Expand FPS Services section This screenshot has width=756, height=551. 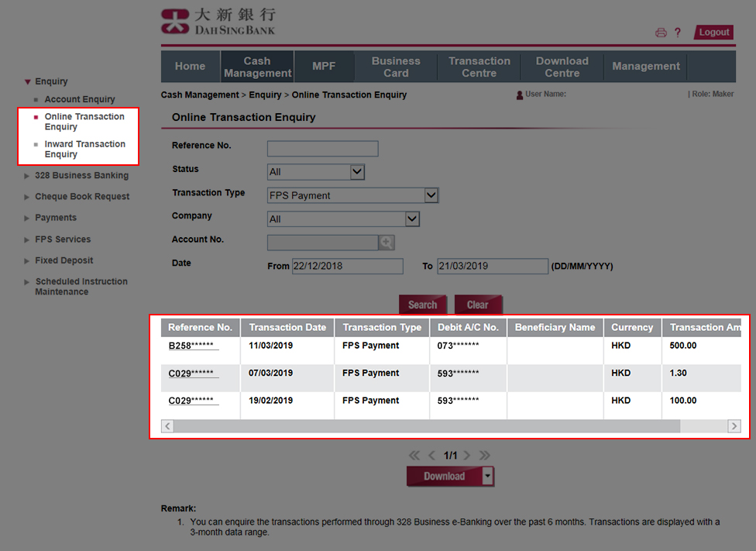(27, 239)
